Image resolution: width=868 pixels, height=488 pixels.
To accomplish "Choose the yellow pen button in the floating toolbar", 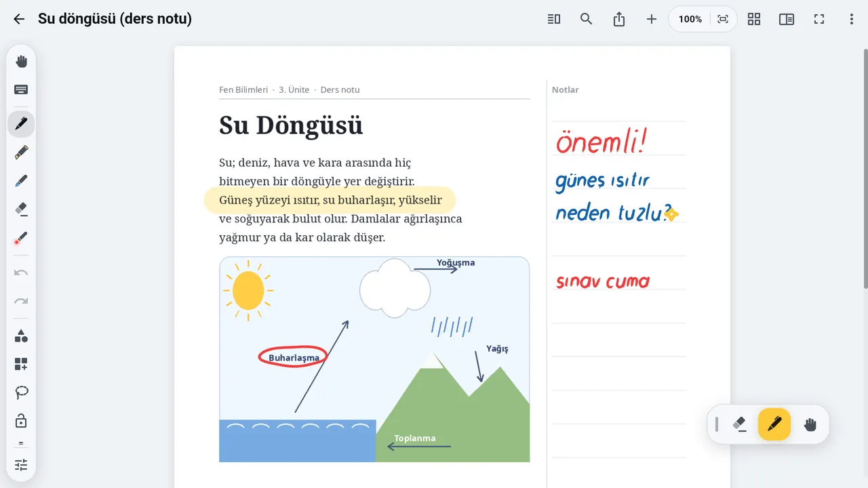I will (774, 424).
